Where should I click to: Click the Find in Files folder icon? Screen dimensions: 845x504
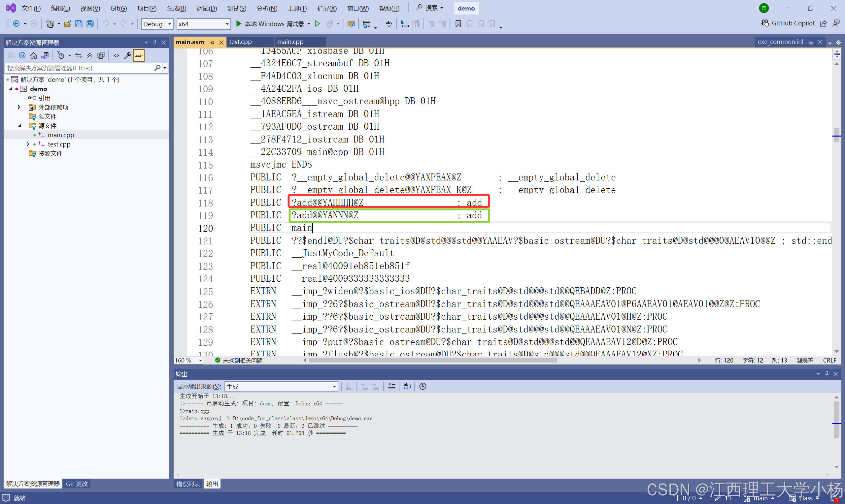pyautogui.click(x=351, y=24)
